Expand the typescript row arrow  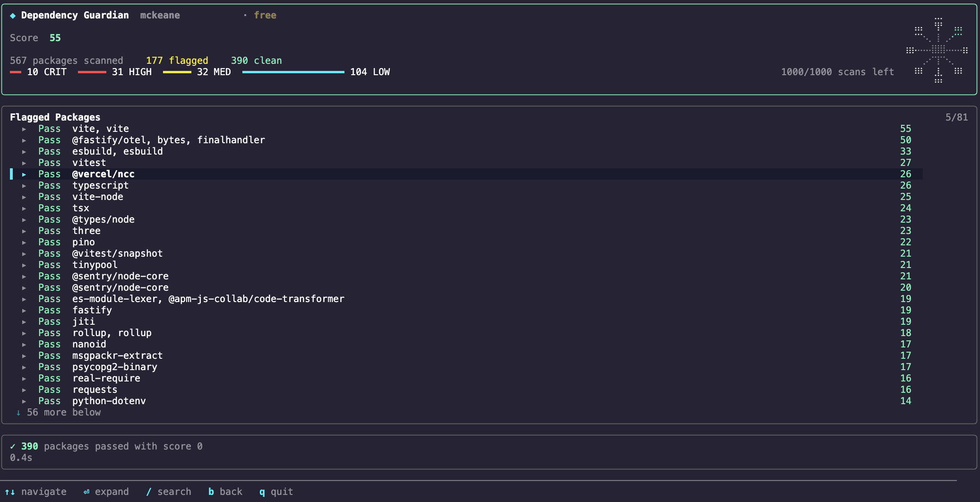tap(24, 185)
